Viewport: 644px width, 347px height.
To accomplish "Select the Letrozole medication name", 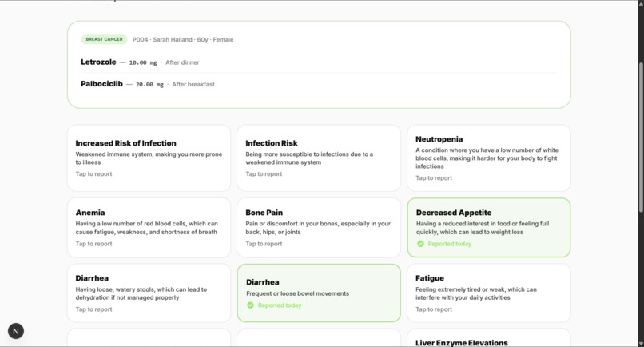I will (x=98, y=62).
